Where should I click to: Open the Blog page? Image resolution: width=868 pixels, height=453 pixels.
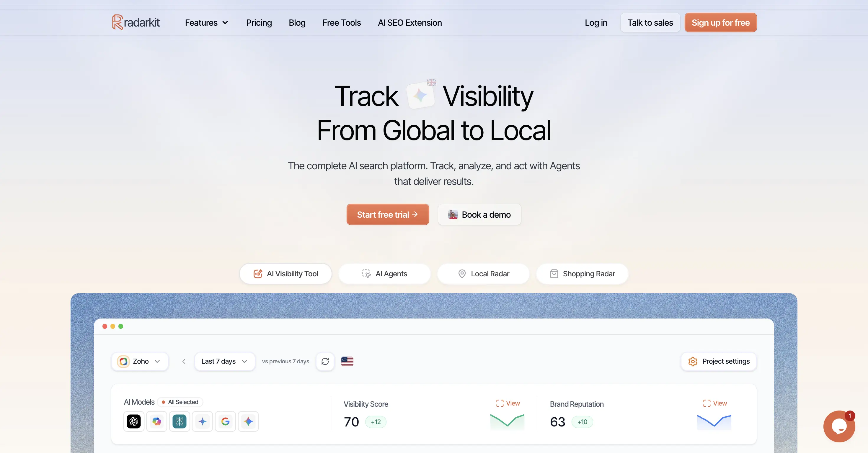click(x=297, y=22)
